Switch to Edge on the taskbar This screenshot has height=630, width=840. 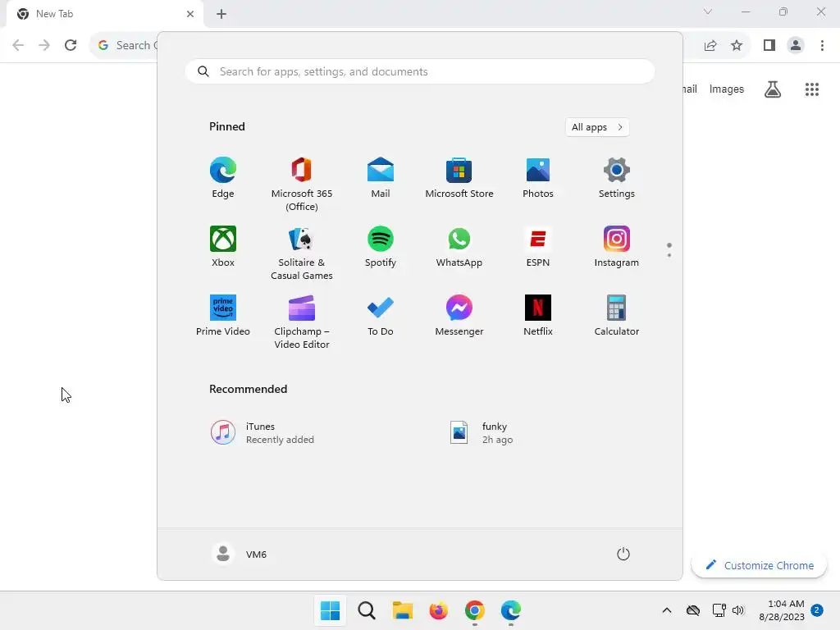[x=510, y=610]
